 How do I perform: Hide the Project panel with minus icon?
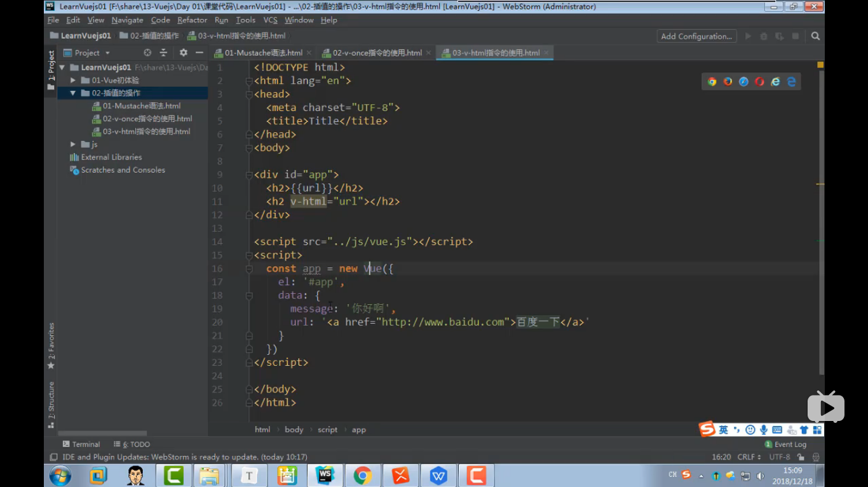point(200,53)
